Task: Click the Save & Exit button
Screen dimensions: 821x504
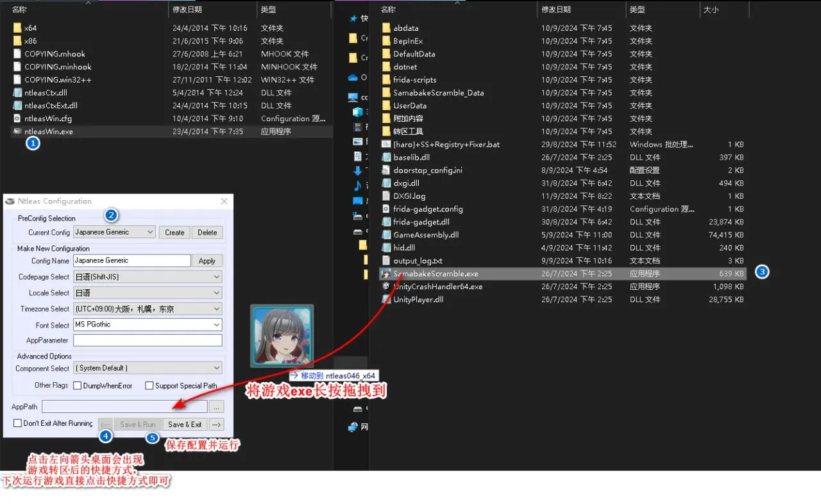Action: (x=185, y=424)
